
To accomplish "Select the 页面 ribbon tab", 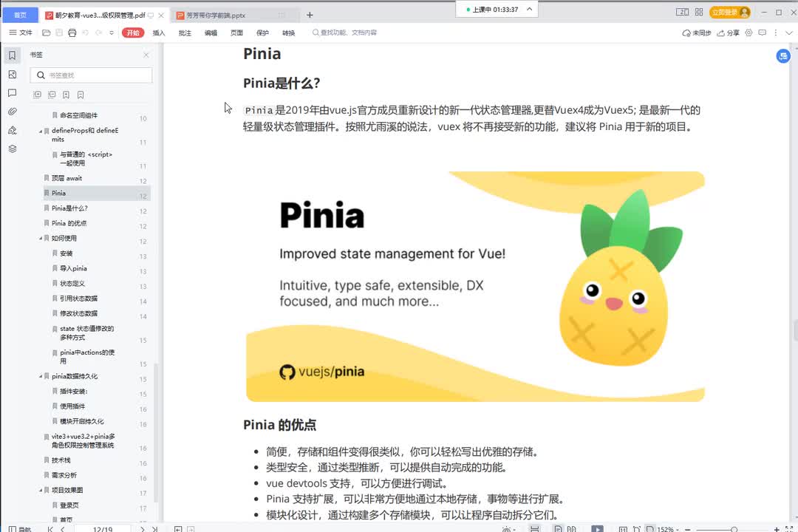I will [x=236, y=33].
